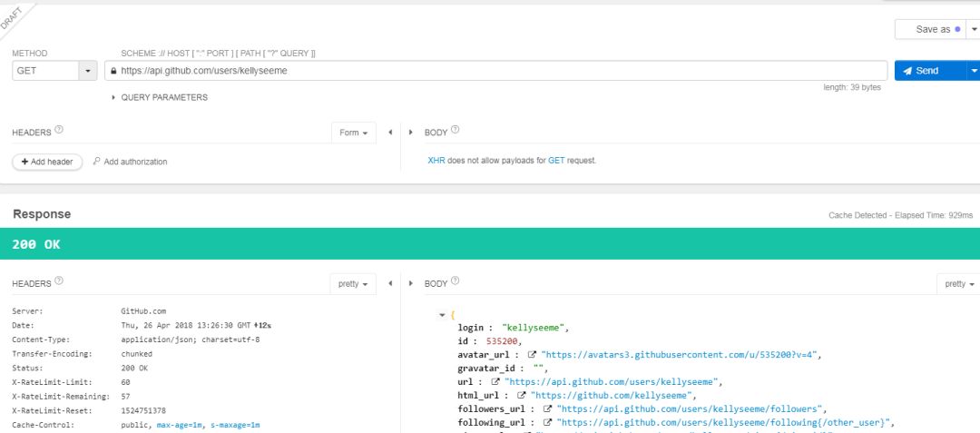The image size is (980, 433).
Task: Click the X-RateLimit-Remaining value 57
Action: point(125,397)
